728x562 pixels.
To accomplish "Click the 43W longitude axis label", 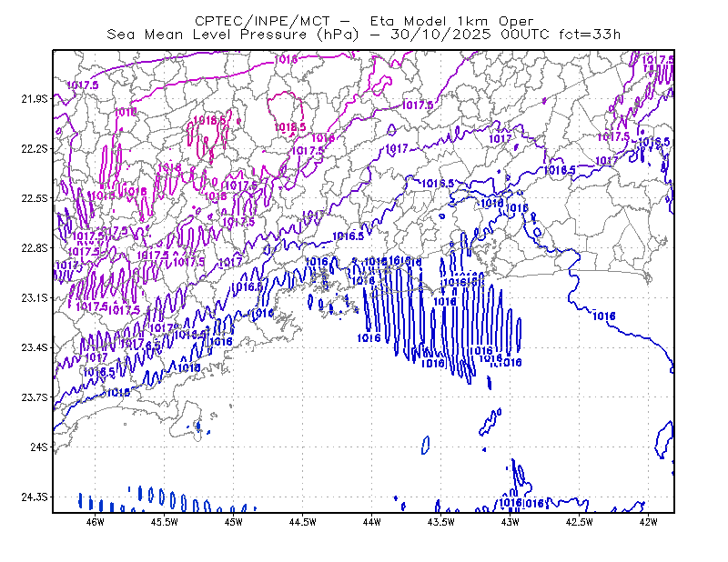I will [x=511, y=522].
